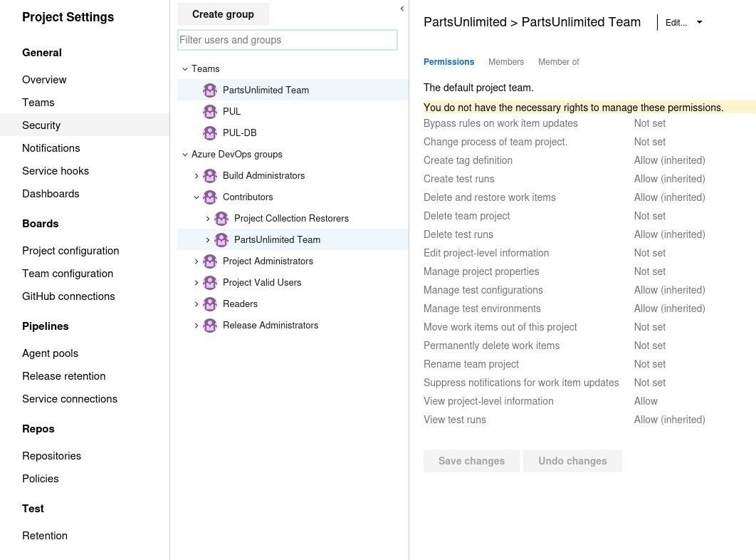Open Agent pools settings
This screenshot has height=560, width=756.
[x=50, y=353]
